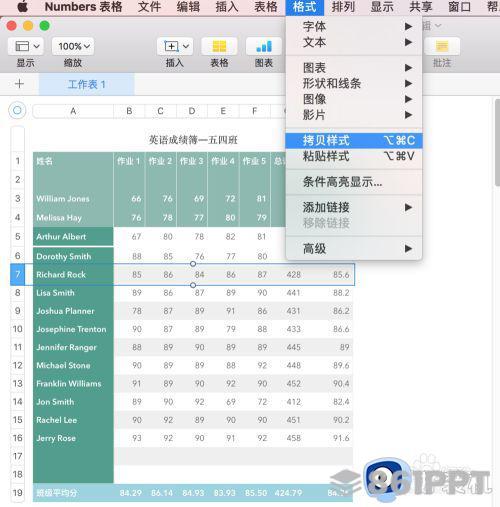Select column F header
Image resolution: width=500 pixels, height=507 pixels.
pos(255,111)
